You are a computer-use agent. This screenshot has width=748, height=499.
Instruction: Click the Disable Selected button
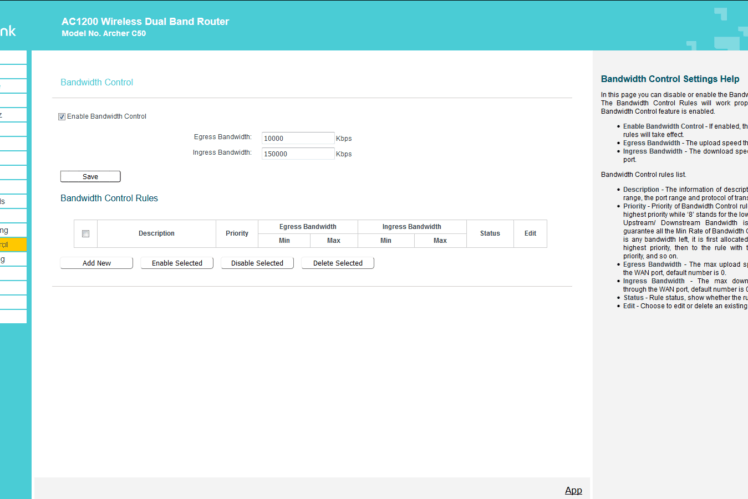click(x=256, y=263)
